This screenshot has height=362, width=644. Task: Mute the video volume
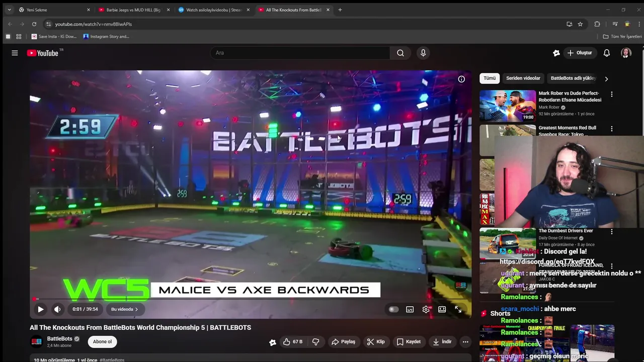[57, 309]
